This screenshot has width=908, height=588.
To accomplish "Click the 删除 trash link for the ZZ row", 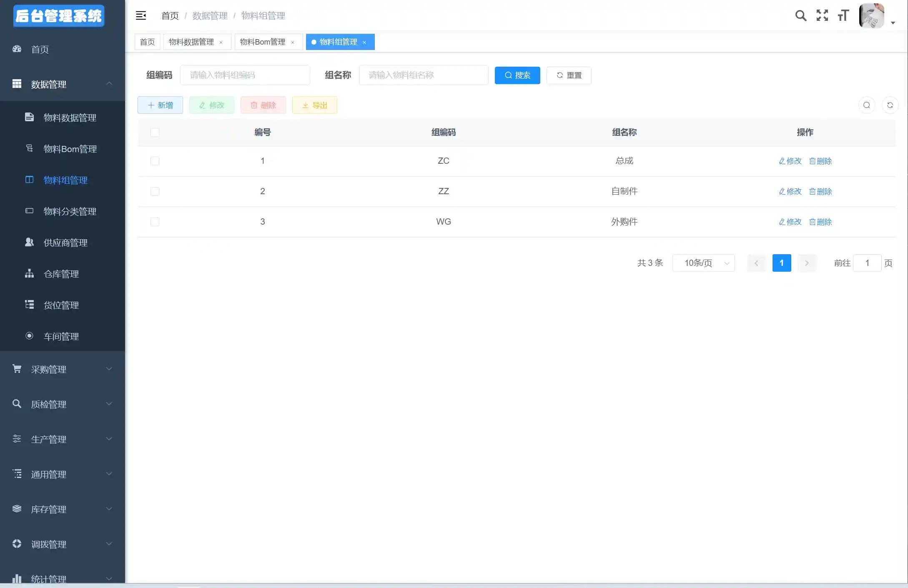I will 820,191.
